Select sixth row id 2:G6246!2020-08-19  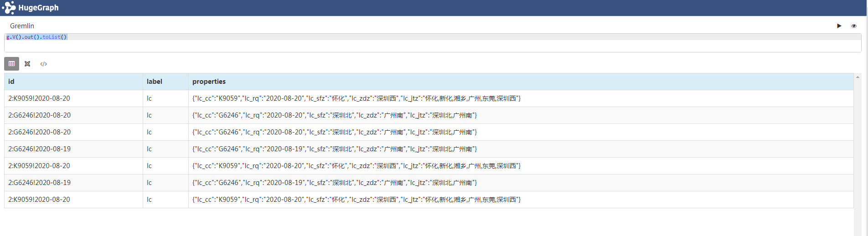click(x=40, y=183)
